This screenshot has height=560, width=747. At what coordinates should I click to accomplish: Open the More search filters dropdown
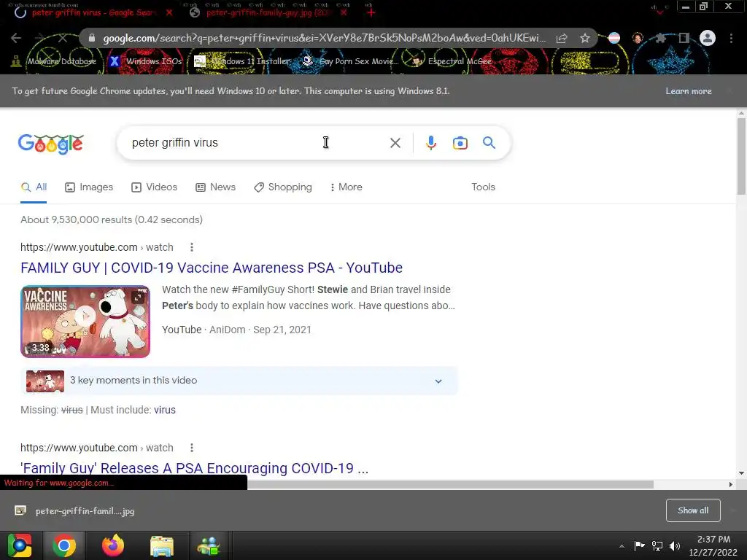[x=347, y=187]
